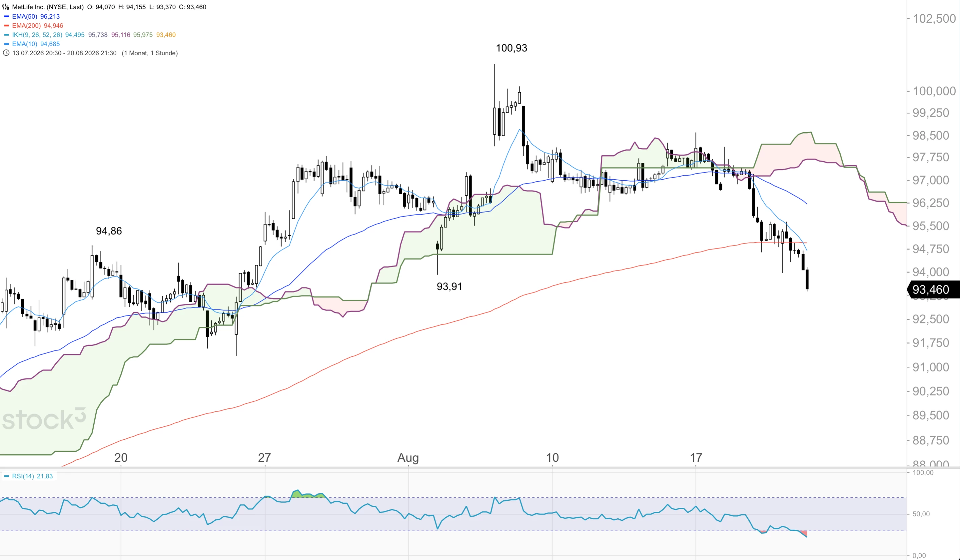Image resolution: width=960 pixels, height=560 pixels.
Task: Click the 95,500 price axis label
Action: pyautogui.click(x=931, y=226)
